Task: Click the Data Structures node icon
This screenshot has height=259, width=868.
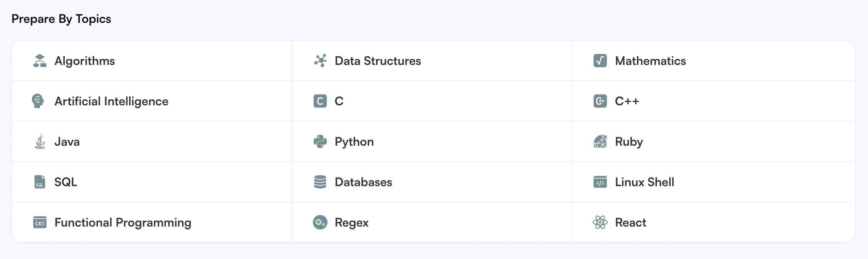Action: [320, 61]
